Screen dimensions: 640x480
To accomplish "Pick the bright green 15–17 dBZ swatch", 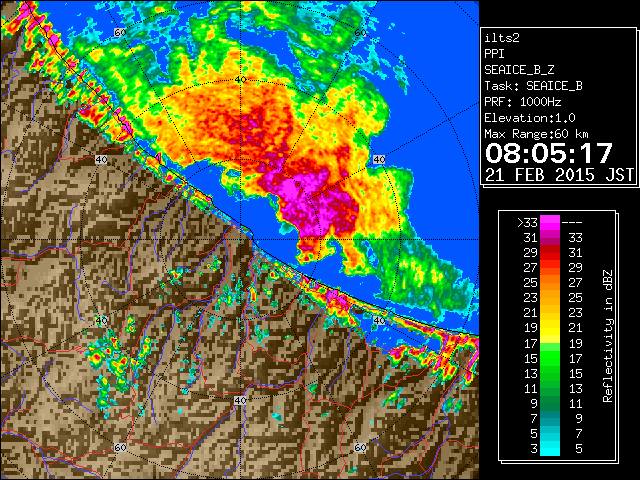I will tap(550, 358).
